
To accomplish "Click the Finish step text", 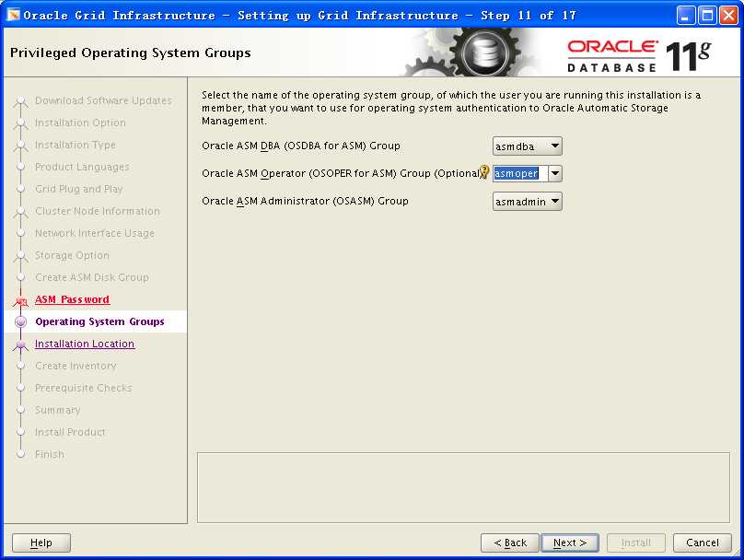I will 50,454.
